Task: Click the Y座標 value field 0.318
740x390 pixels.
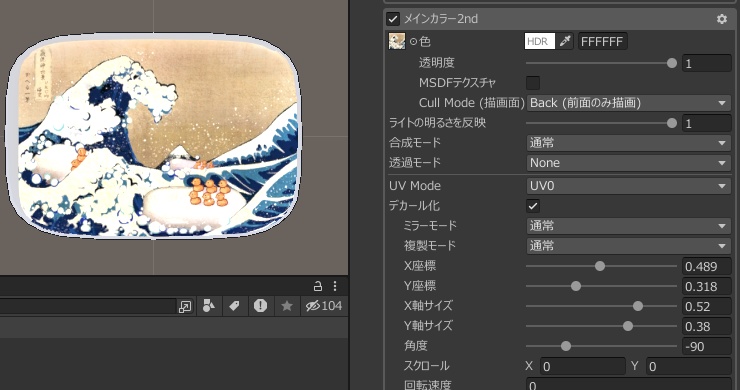Action: [x=707, y=286]
